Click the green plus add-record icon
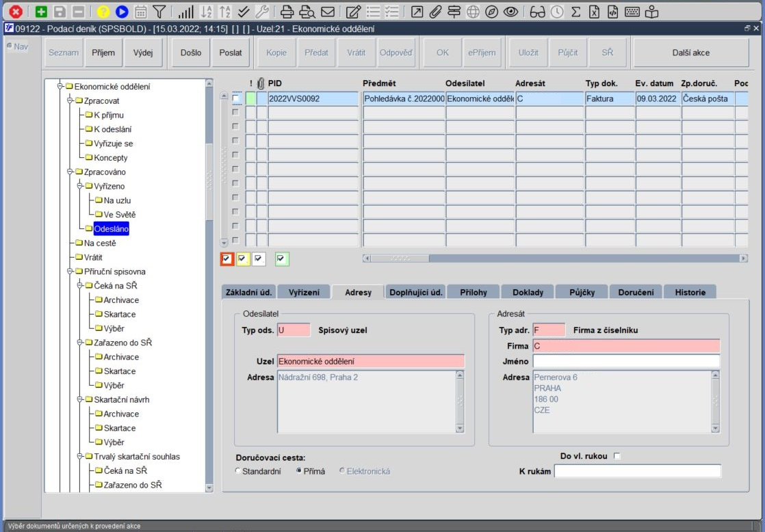The height and width of the screenshot is (532, 765). click(x=42, y=12)
